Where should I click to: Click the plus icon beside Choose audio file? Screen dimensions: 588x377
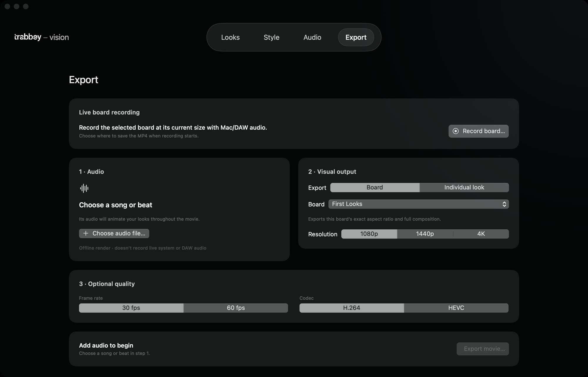coord(86,233)
